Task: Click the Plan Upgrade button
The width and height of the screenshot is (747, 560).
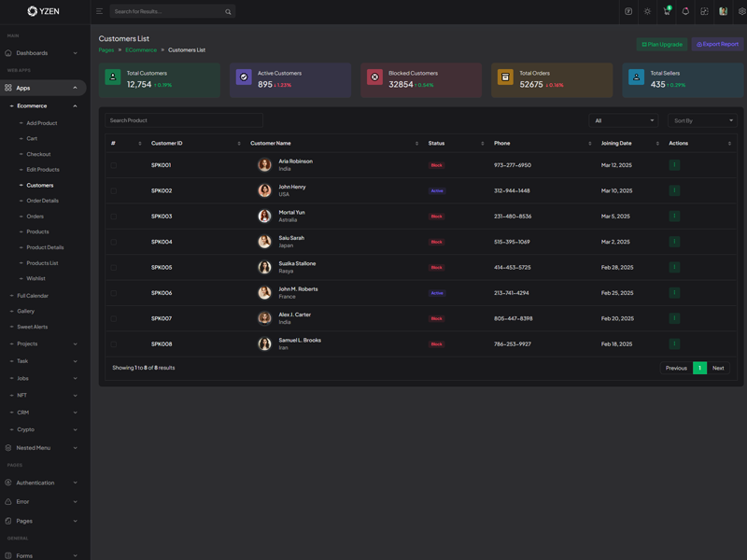Action: (x=662, y=44)
